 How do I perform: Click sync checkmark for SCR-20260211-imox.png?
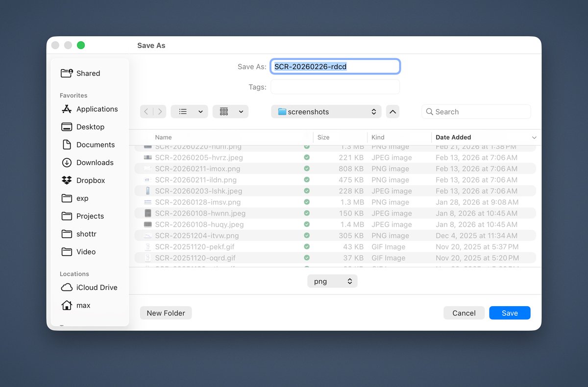point(307,169)
